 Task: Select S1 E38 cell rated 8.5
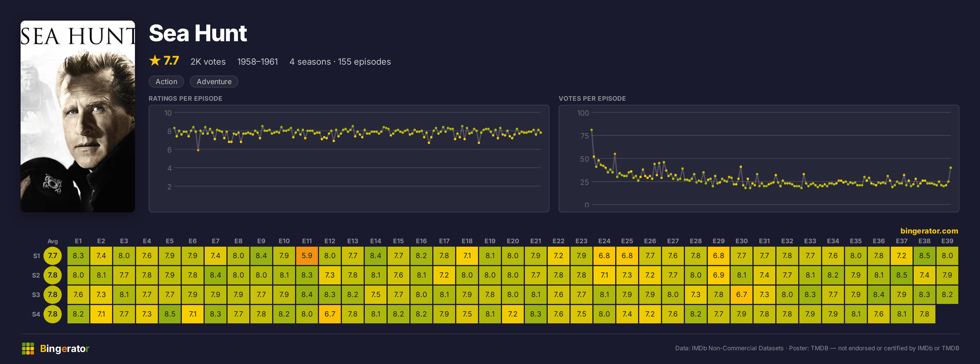(925, 256)
